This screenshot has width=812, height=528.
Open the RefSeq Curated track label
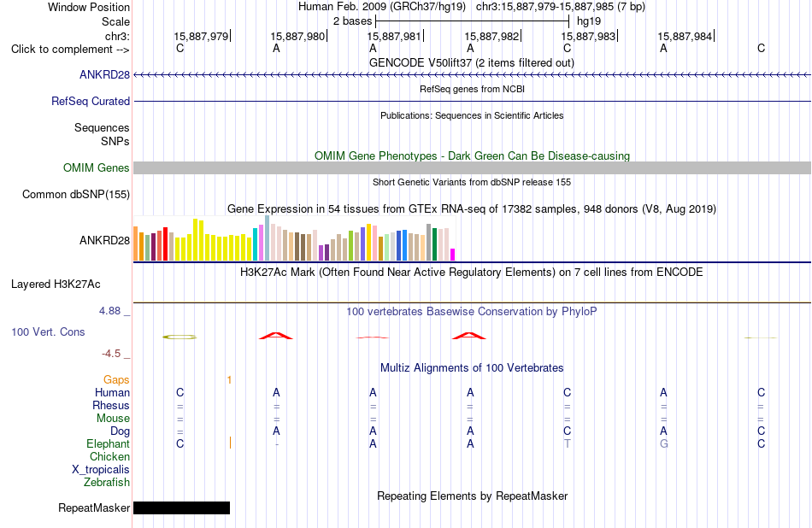[x=91, y=101]
